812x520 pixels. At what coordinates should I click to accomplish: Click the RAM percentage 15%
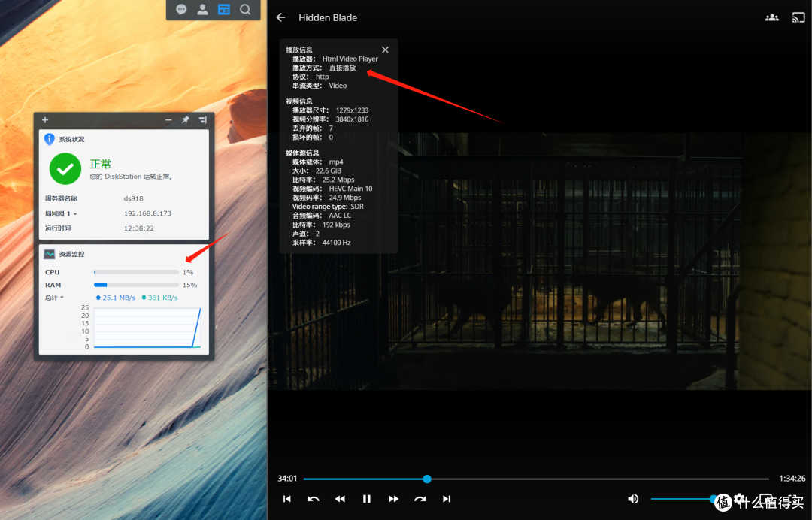[189, 285]
